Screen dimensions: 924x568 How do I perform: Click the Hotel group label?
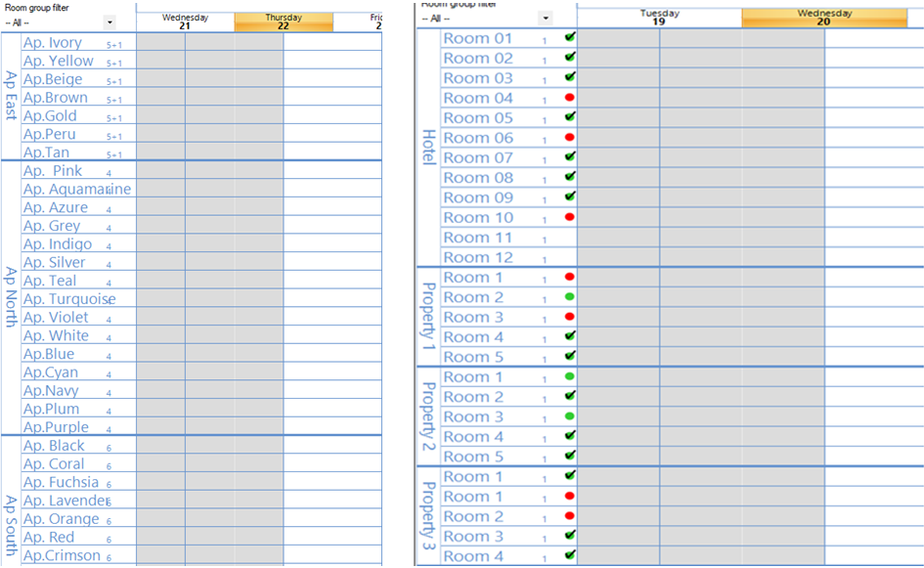point(429,148)
